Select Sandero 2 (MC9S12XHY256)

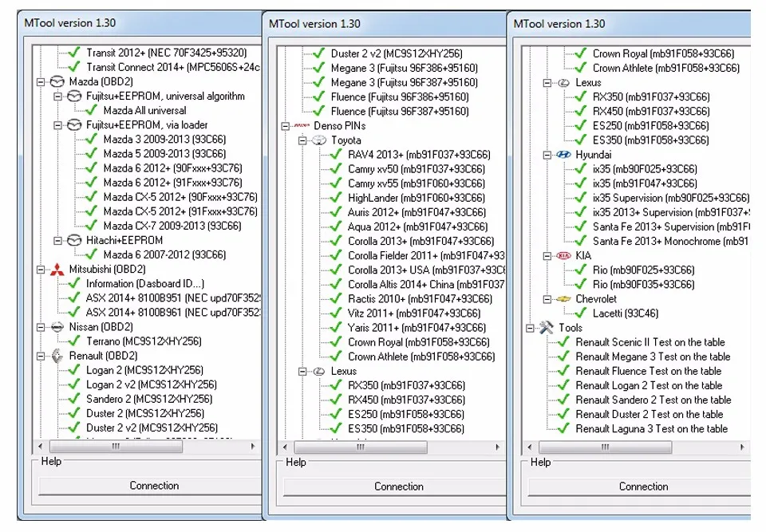tap(149, 399)
